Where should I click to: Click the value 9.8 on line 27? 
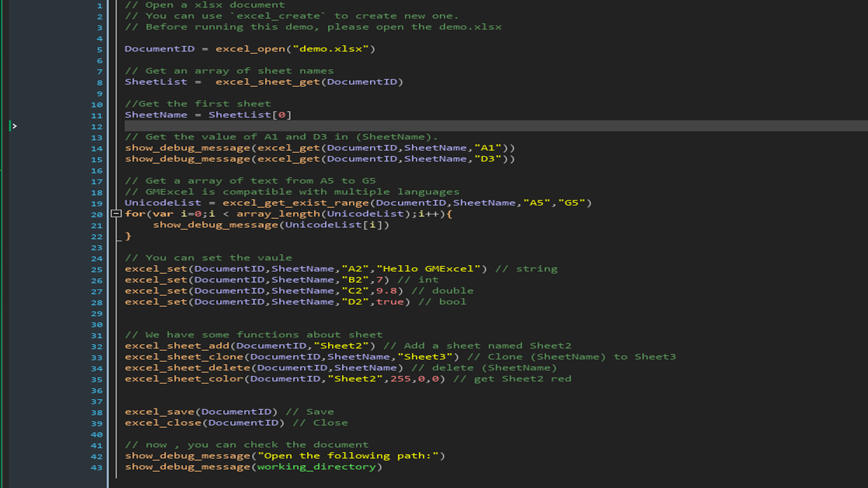pos(386,291)
